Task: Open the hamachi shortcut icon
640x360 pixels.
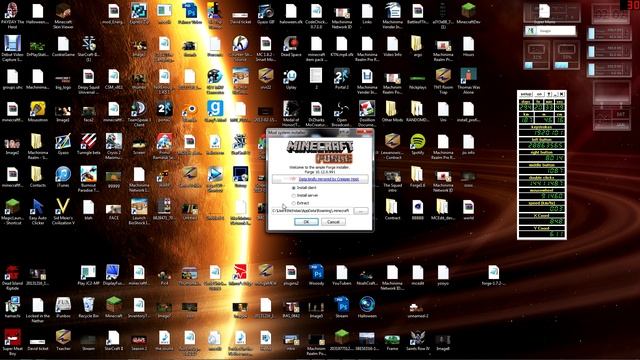Action: pos(12,307)
